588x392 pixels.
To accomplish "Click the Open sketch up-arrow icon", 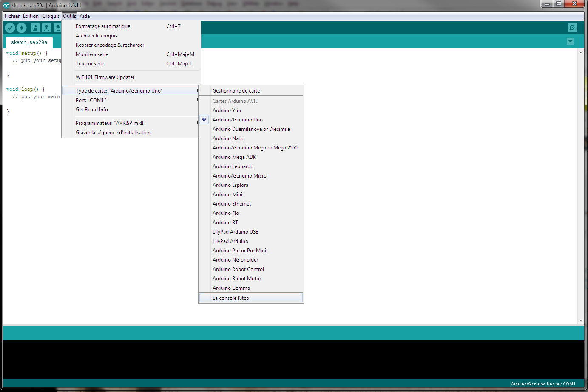I will [x=46, y=28].
